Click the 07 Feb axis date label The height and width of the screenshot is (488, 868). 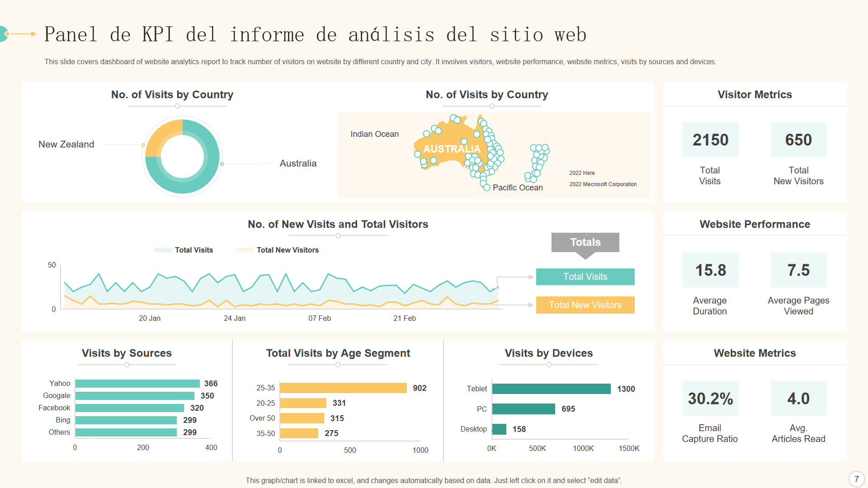tap(320, 318)
